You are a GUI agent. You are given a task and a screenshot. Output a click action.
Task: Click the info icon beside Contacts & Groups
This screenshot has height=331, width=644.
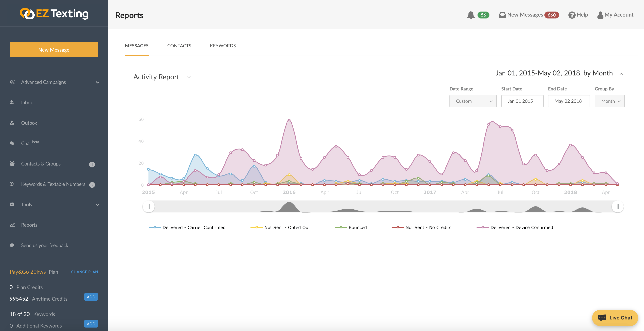(92, 164)
